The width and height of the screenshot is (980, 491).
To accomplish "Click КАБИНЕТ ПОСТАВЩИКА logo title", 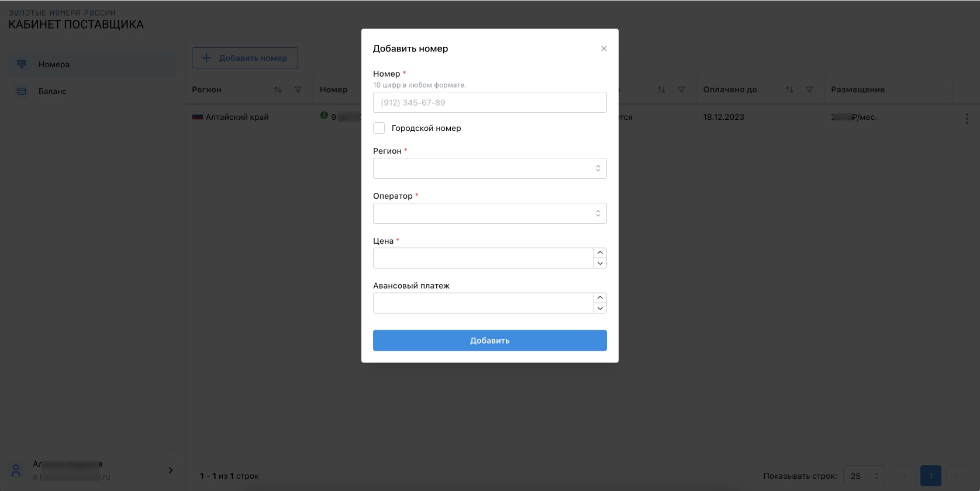I will point(76,25).
